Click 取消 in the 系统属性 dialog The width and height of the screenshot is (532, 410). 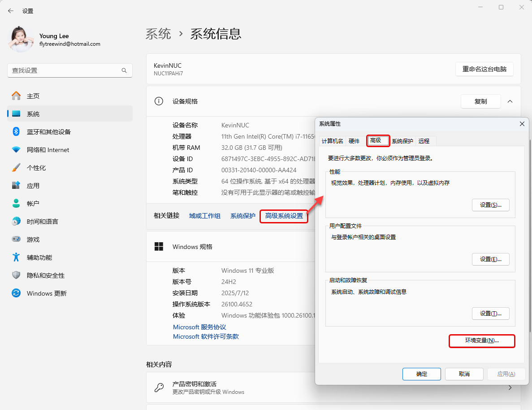[x=464, y=374]
